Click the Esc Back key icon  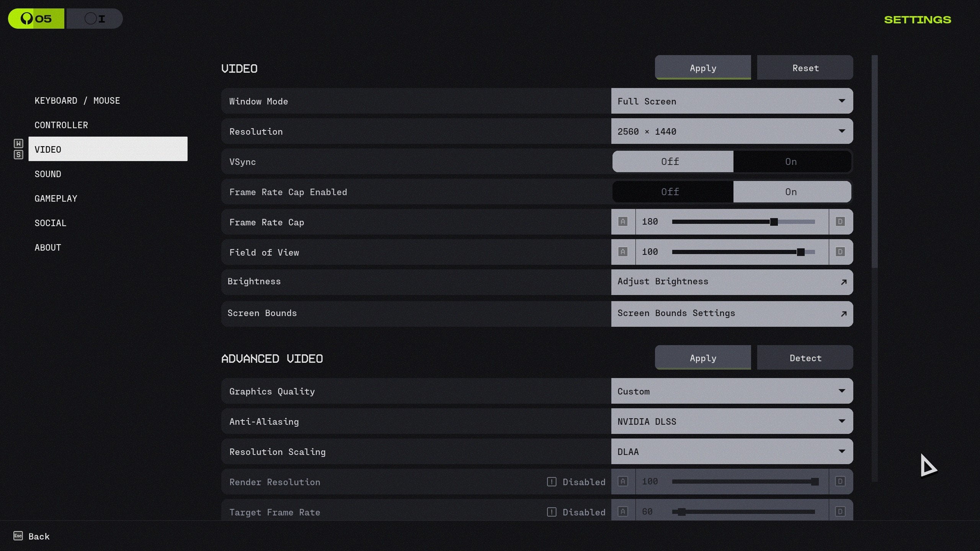click(18, 536)
